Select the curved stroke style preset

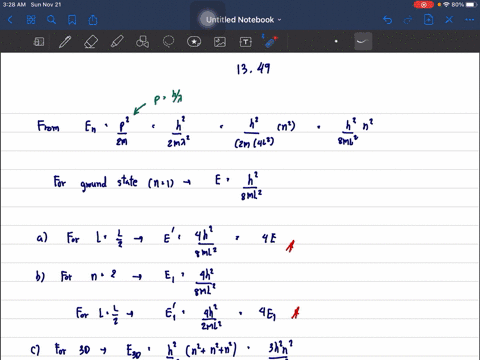point(363,41)
